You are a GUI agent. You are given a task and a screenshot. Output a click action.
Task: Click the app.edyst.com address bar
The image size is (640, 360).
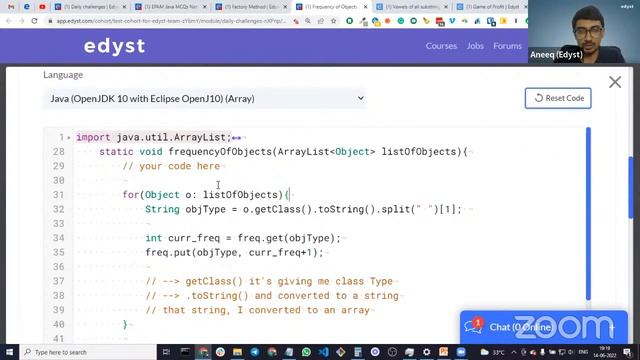click(x=171, y=20)
